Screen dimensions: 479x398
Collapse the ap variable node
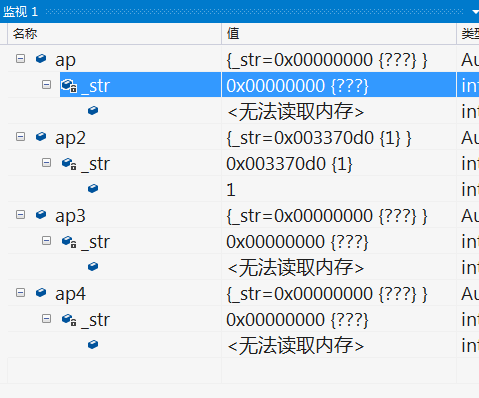tap(20, 59)
